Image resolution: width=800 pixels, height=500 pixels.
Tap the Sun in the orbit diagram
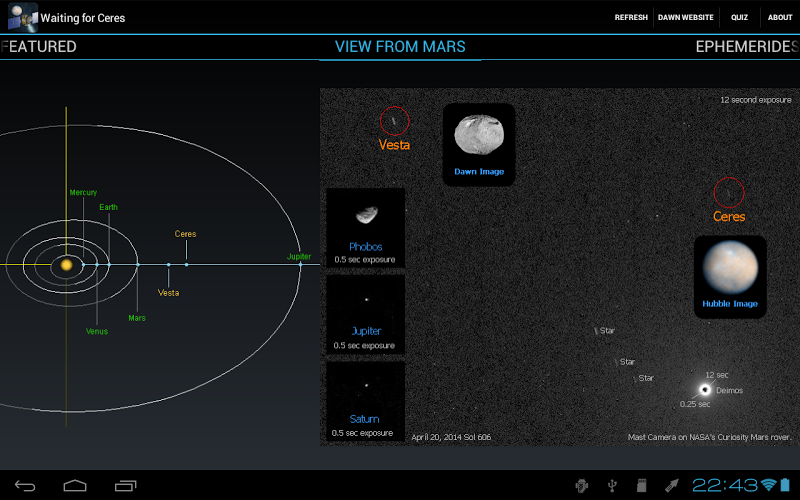(x=66, y=265)
